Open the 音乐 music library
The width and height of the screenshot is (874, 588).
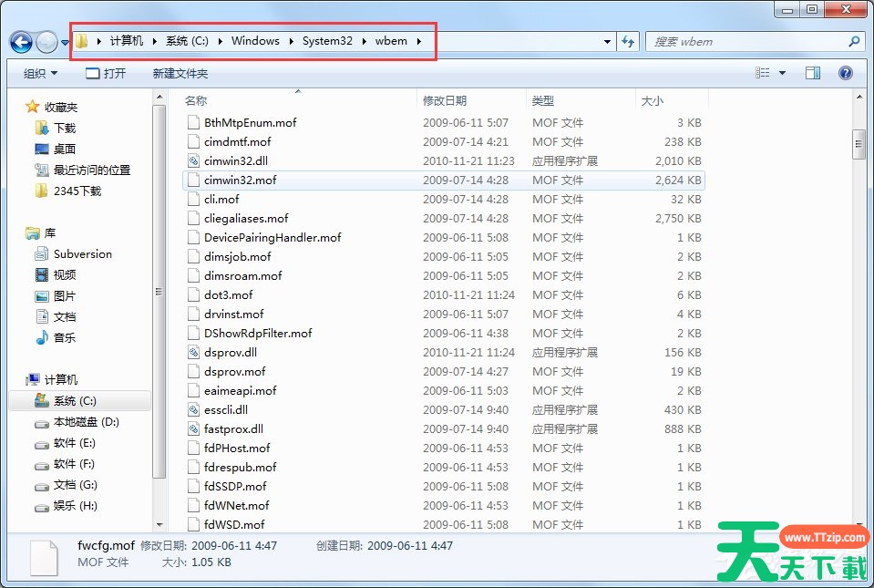pos(64,337)
